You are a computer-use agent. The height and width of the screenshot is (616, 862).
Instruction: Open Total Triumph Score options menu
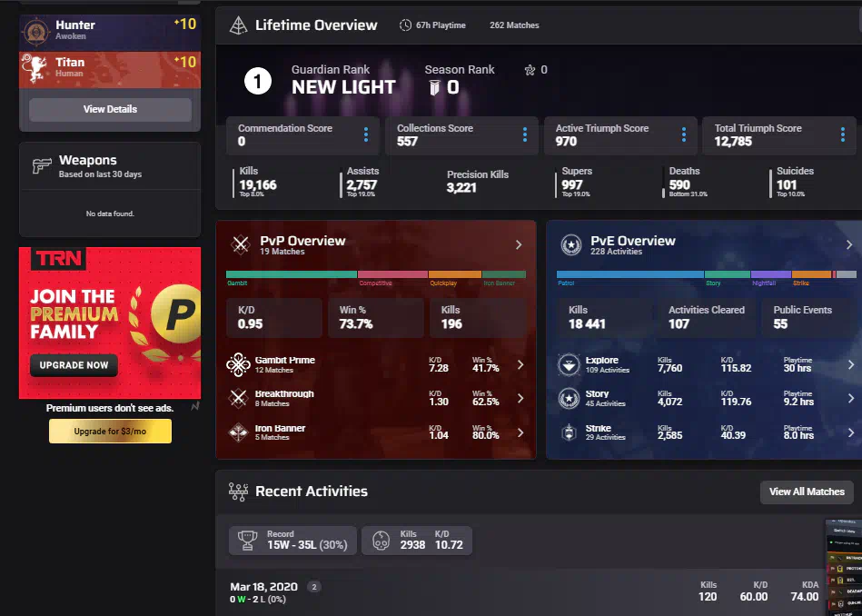pyautogui.click(x=843, y=134)
